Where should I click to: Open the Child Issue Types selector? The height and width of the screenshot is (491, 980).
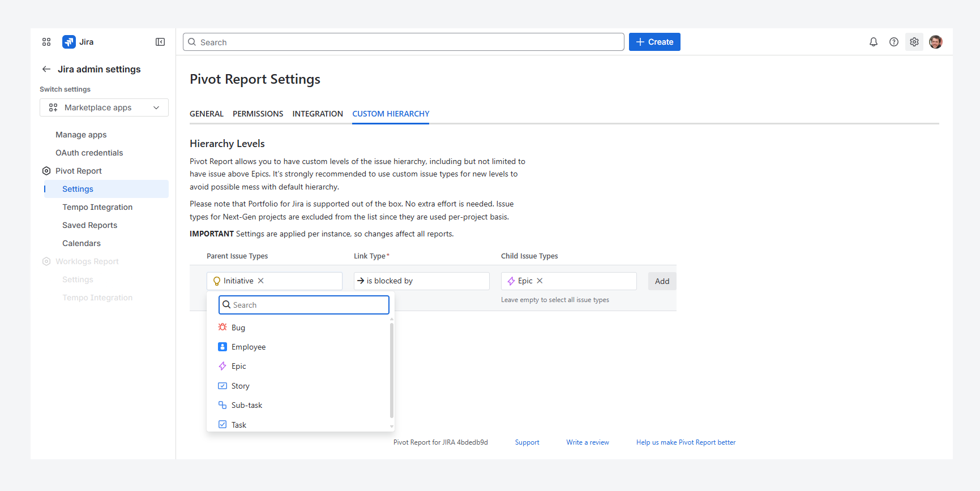569,281
